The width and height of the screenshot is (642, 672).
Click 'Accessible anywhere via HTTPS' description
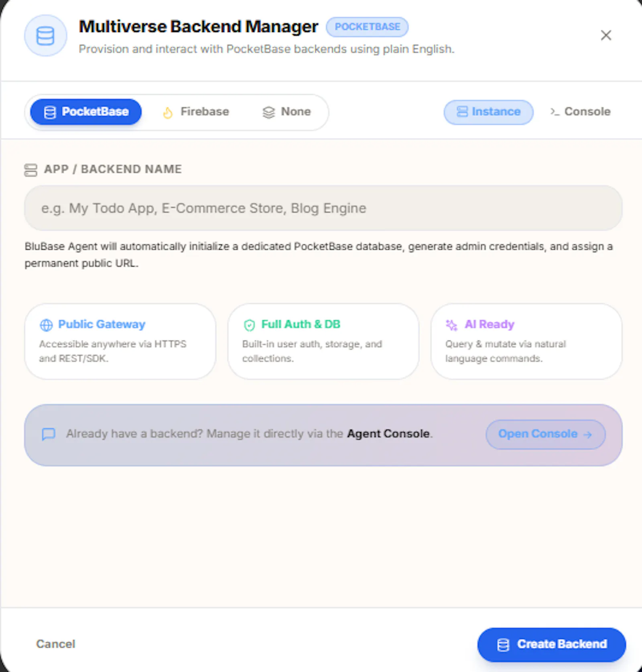(x=113, y=351)
